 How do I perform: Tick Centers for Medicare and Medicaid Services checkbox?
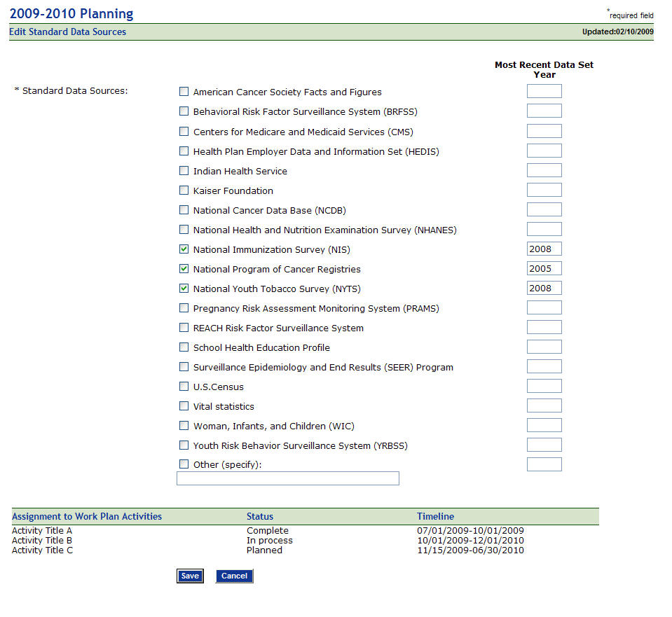(x=184, y=131)
